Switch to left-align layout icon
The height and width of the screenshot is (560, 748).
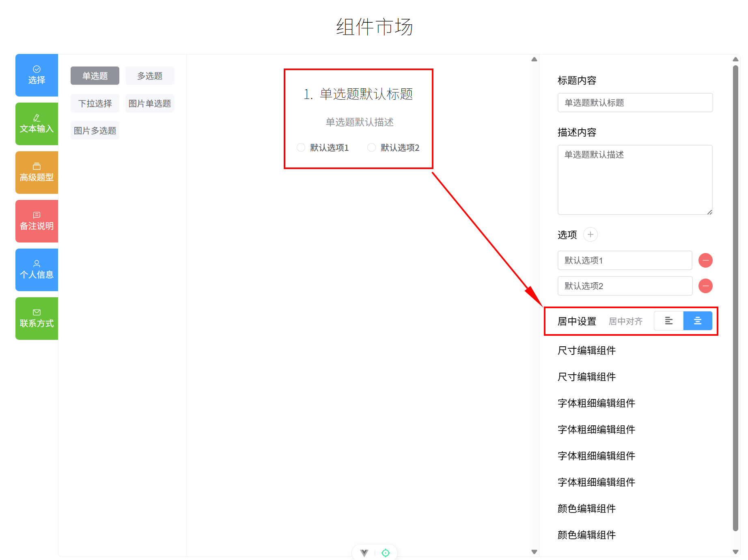click(669, 321)
